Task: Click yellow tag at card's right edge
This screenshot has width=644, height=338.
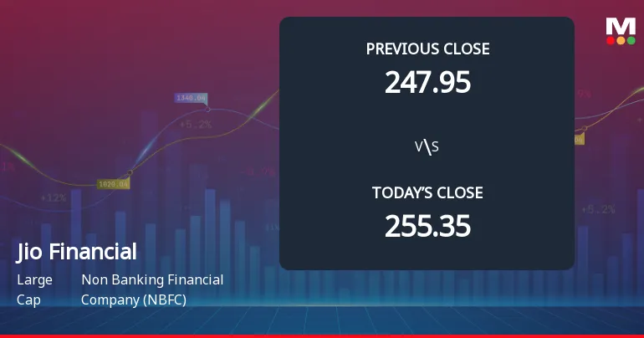Action: point(579,139)
